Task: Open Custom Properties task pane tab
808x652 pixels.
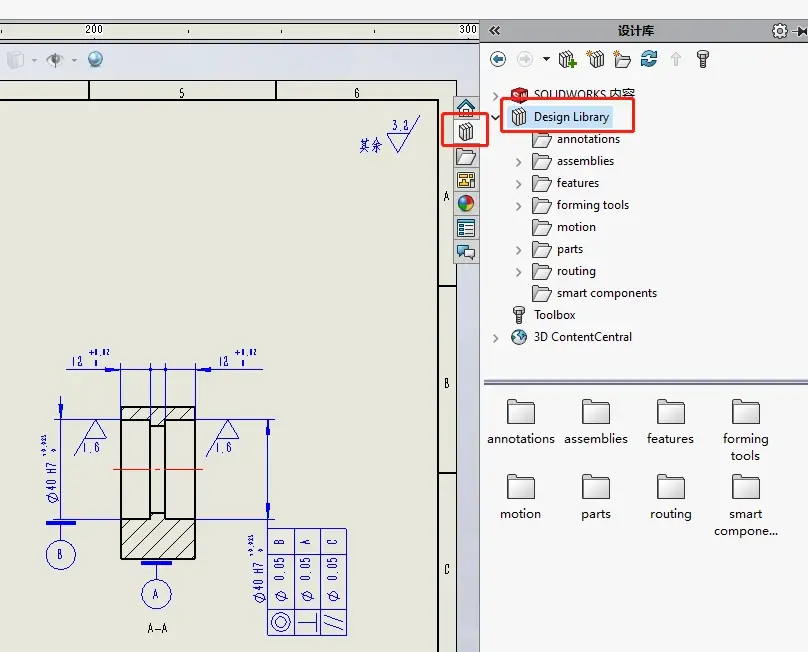Action: pyautogui.click(x=466, y=228)
